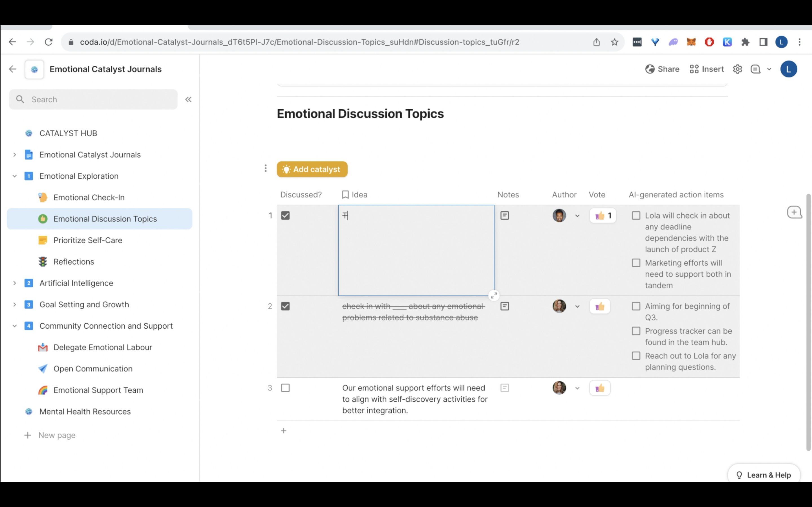Screen dimensions: 812x507
Task: Bookmark this page with star icon
Action: (x=614, y=42)
